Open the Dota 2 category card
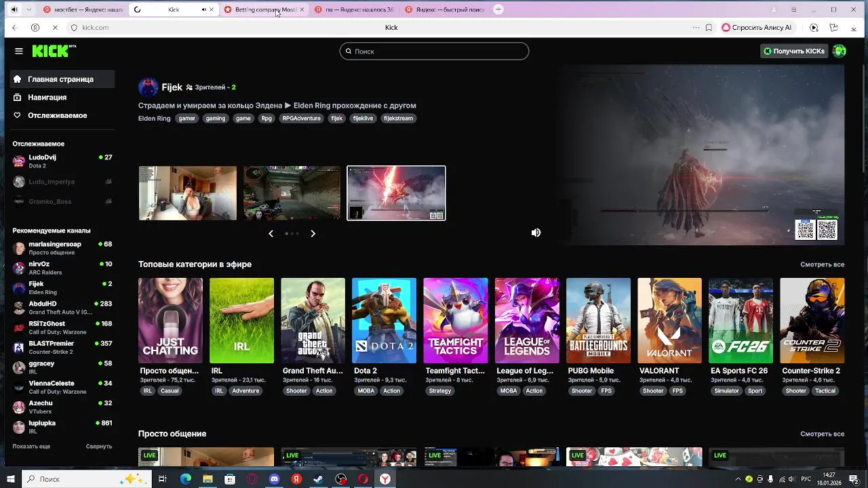The width and height of the screenshot is (868, 488). (384, 321)
